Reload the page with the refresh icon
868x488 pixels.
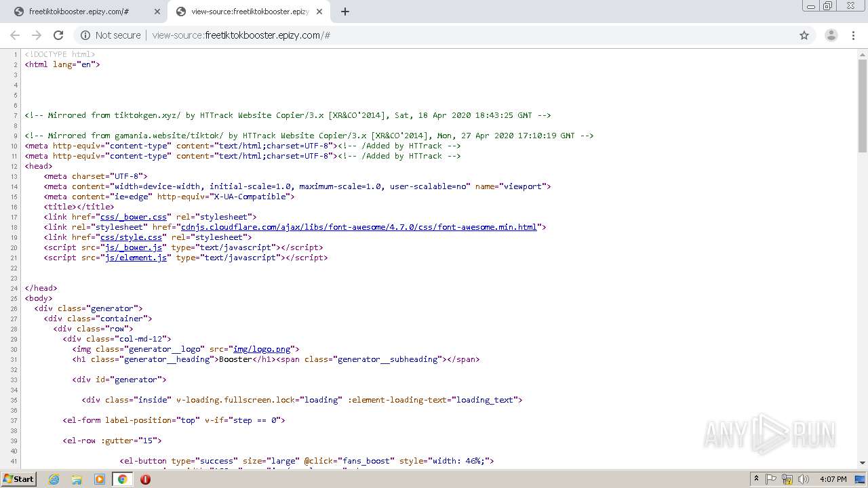(x=58, y=35)
